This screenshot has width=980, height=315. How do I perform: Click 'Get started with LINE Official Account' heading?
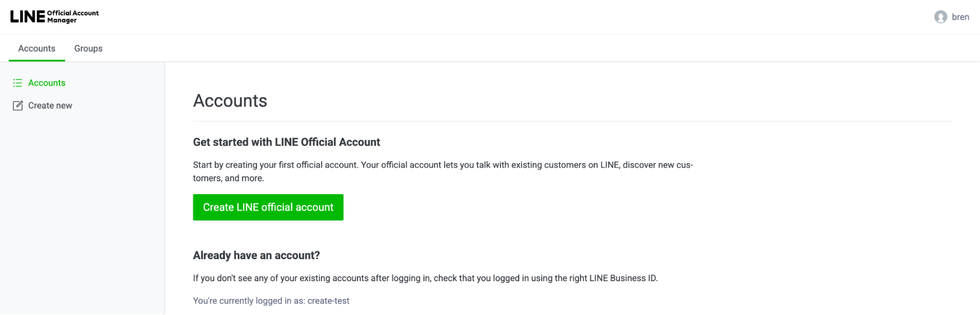pos(286,142)
